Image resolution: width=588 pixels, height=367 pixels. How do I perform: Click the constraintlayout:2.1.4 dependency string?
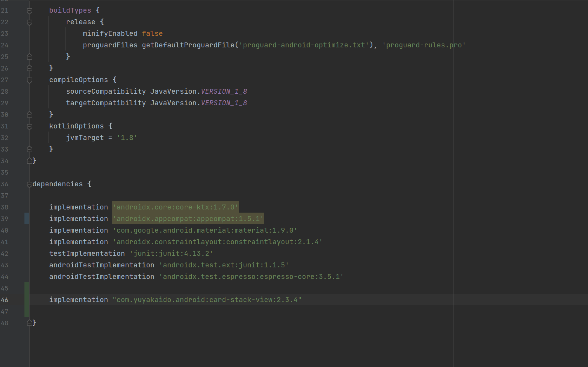click(x=218, y=242)
